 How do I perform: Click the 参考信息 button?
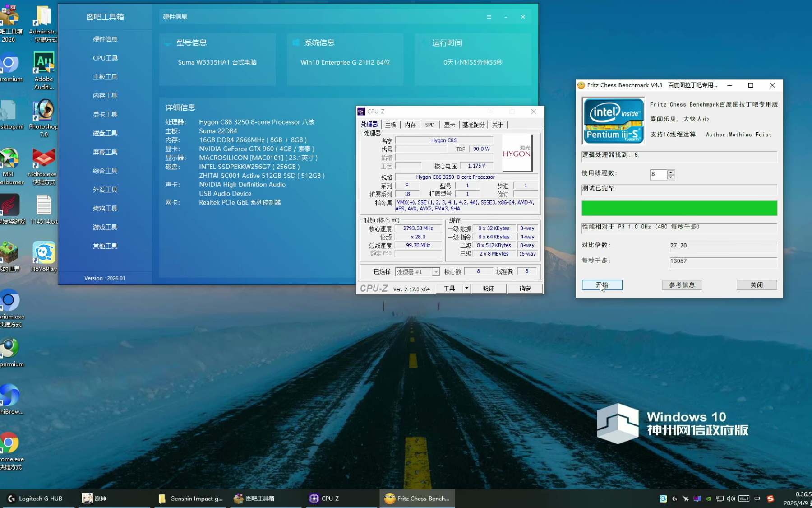682,285
